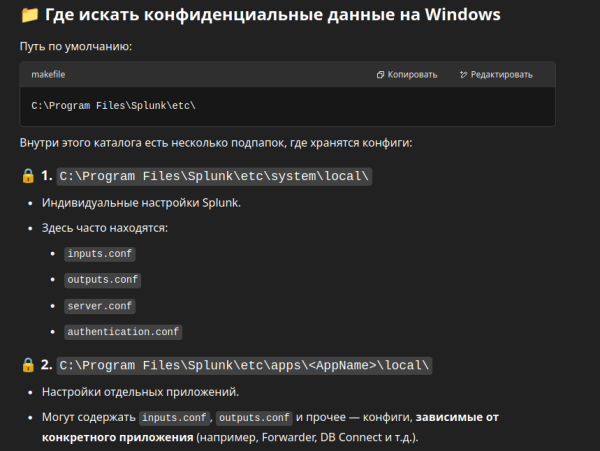The height and width of the screenshot is (451, 600).
Task: Click the Копировать button in code block
Action: point(407,75)
